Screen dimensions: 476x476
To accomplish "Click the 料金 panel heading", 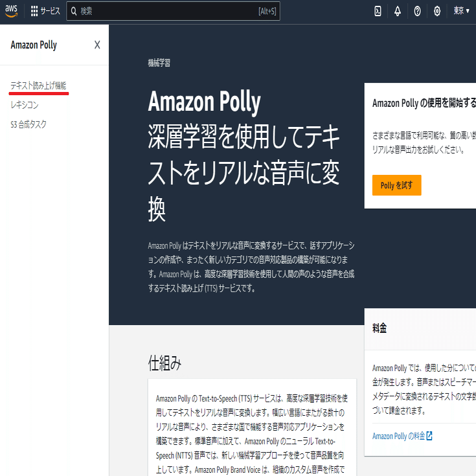I will point(380,328).
